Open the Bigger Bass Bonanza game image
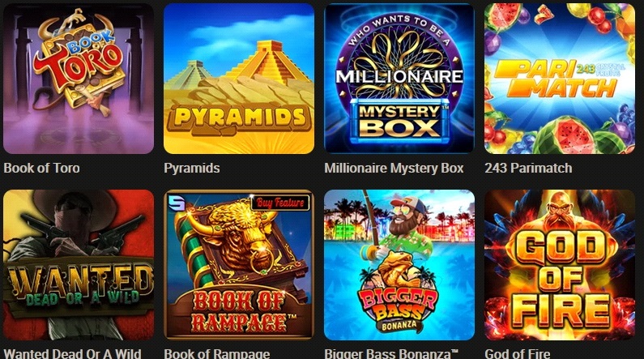Viewport: 644px width, 359px height. pos(399,265)
